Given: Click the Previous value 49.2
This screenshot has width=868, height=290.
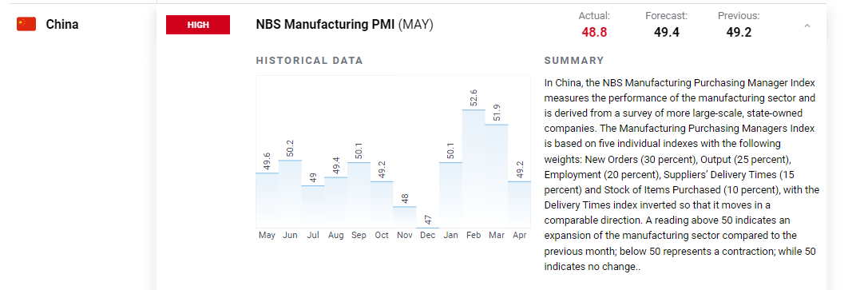Looking at the screenshot, I should pyautogui.click(x=739, y=32).
